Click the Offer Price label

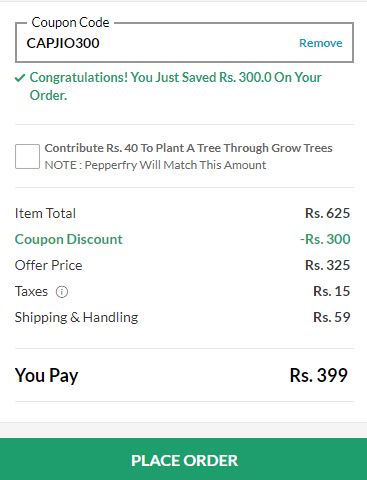[49, 265]
